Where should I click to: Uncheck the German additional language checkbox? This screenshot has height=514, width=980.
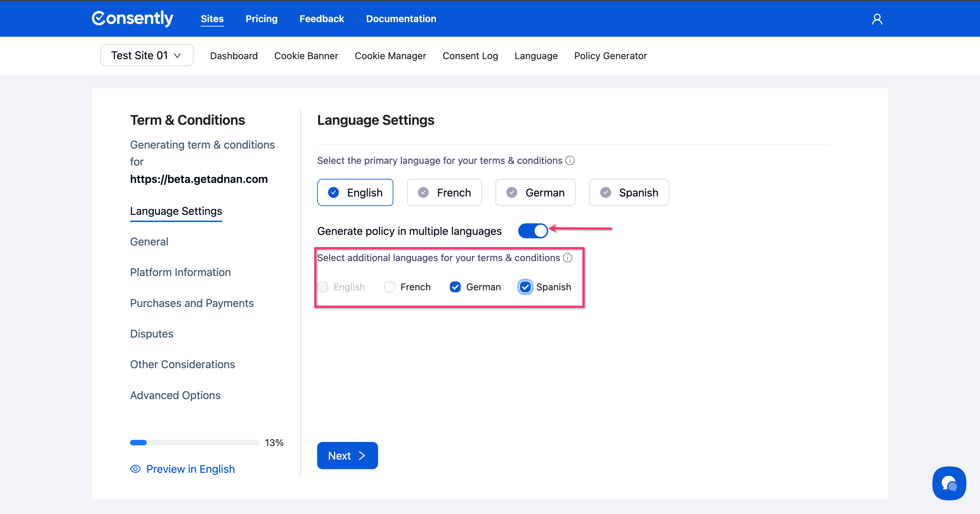point(455,287)
